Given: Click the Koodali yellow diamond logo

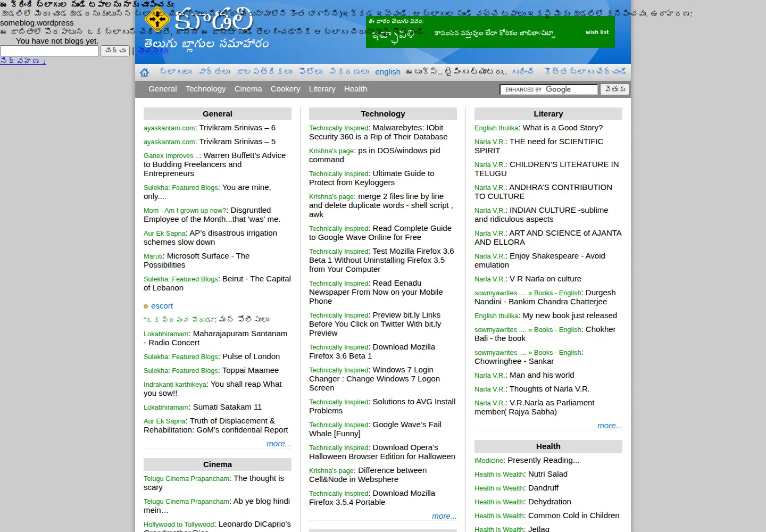Looking at the screenshot, I should tap(157, 20).
